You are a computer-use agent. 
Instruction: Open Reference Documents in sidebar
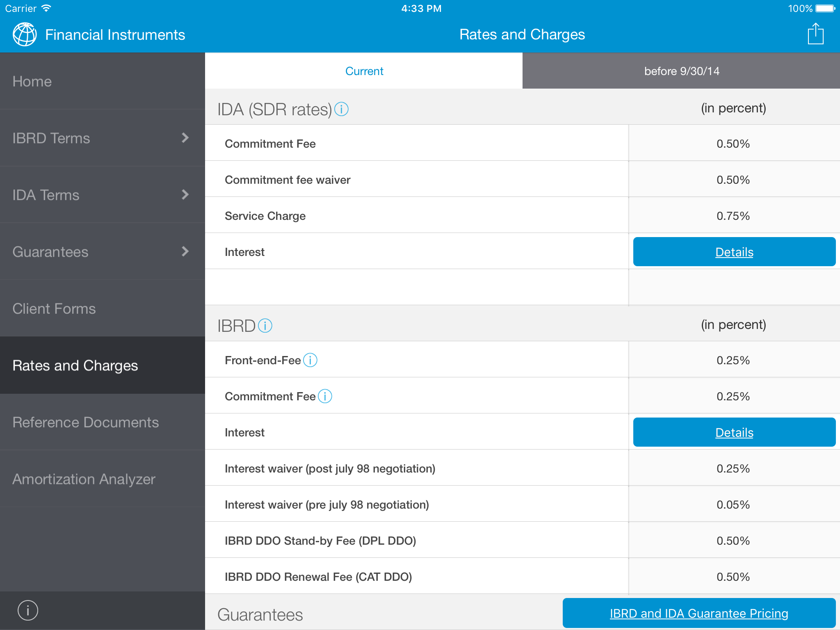pos(103,422)
